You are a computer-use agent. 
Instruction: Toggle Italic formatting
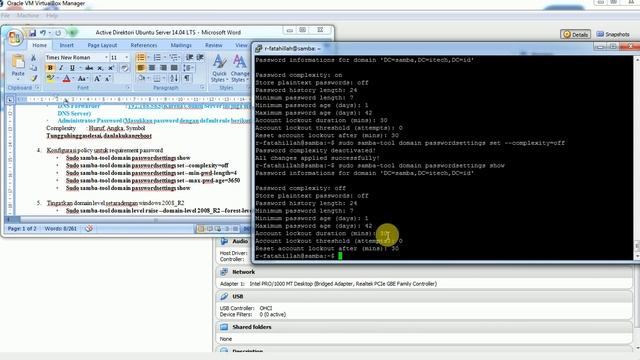(x=61, y=68)
